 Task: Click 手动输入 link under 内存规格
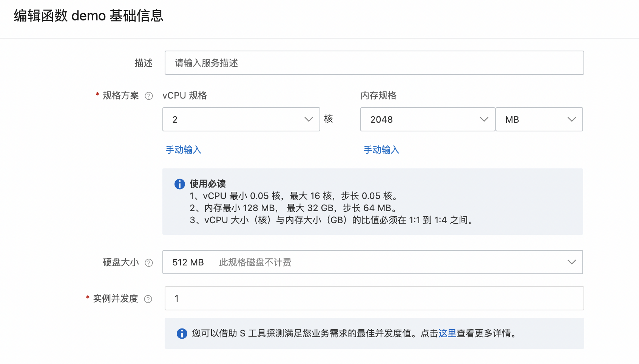(381, 150)
